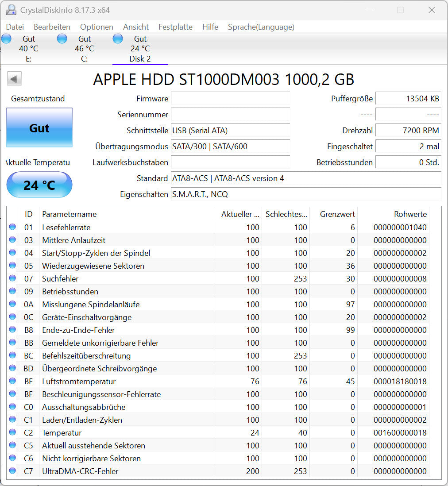The width and height of the screenshot is (448, 486).
Task: Click the blue health dot above drive C:
Action: pyautogui.click(x=62, y=39)
